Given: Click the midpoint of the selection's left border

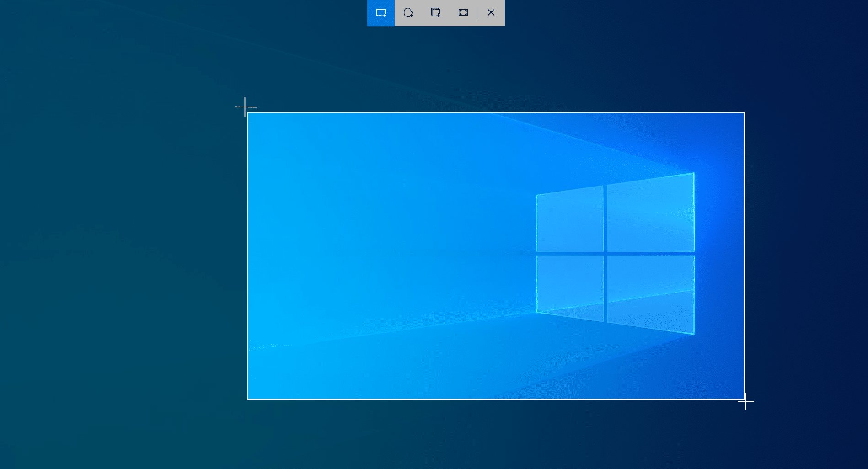Looking at the screenshot, I should pos(248,256).
